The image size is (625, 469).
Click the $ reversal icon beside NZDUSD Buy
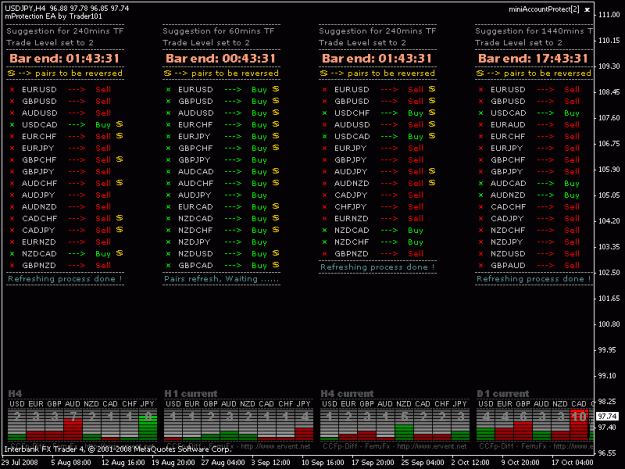tap(275, 253)
